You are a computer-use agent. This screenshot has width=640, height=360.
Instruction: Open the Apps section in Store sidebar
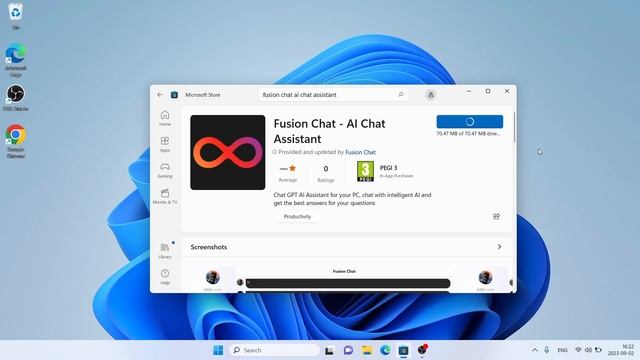click(x=165, y=144)
